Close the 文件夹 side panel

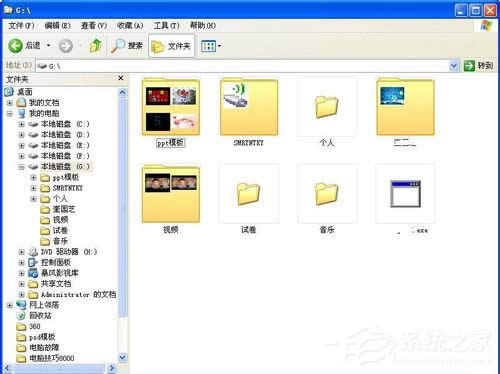click(x=121, y=78)
